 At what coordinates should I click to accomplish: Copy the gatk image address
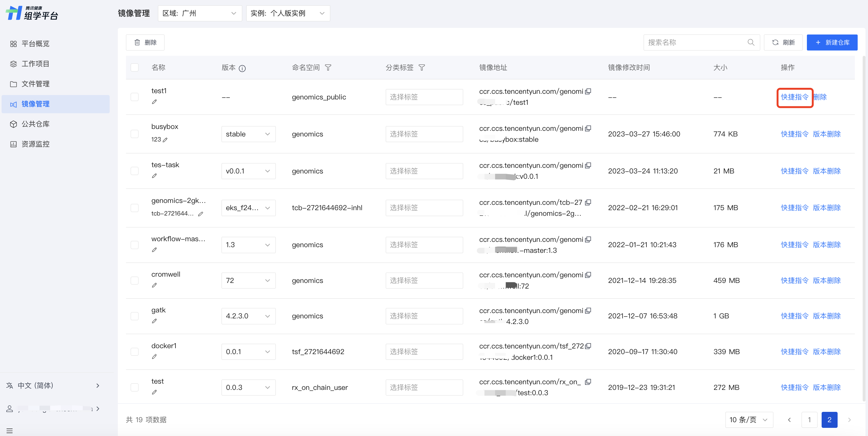[588, 311]
